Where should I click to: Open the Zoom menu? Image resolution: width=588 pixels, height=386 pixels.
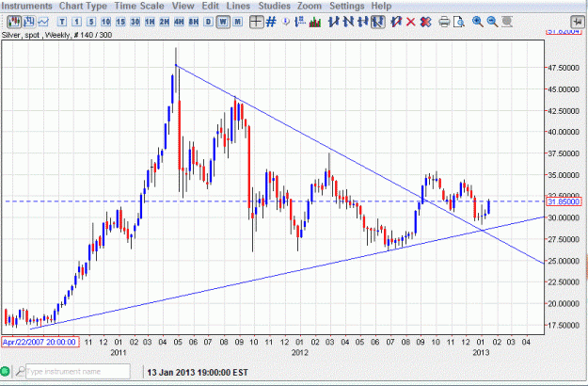[310, 6]
